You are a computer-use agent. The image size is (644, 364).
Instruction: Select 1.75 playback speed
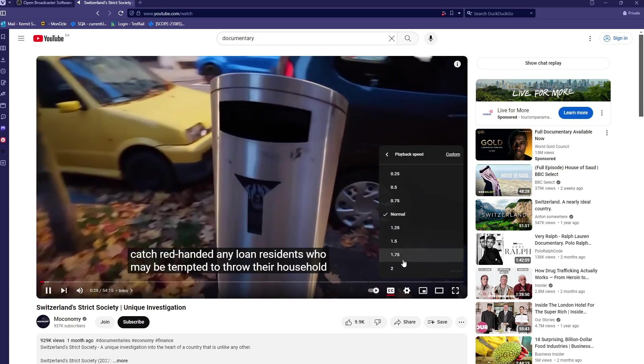point(395,255)
